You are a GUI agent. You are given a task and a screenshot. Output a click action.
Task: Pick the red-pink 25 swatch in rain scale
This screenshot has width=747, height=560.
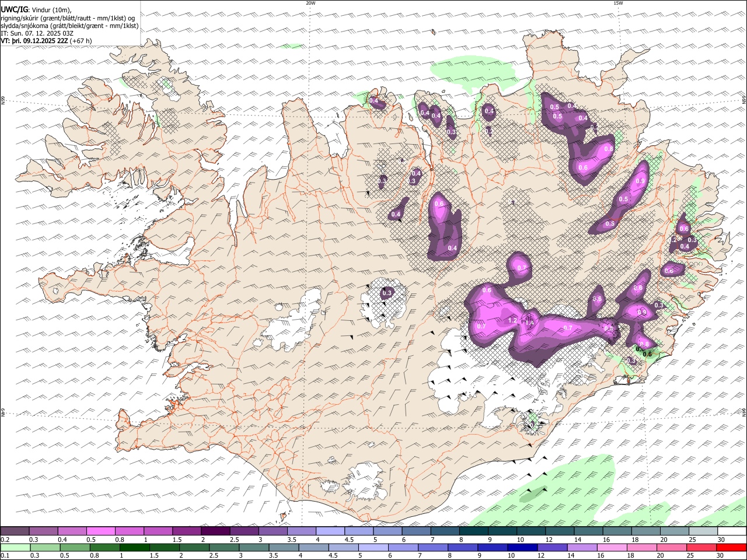click(x=701, y=548)
